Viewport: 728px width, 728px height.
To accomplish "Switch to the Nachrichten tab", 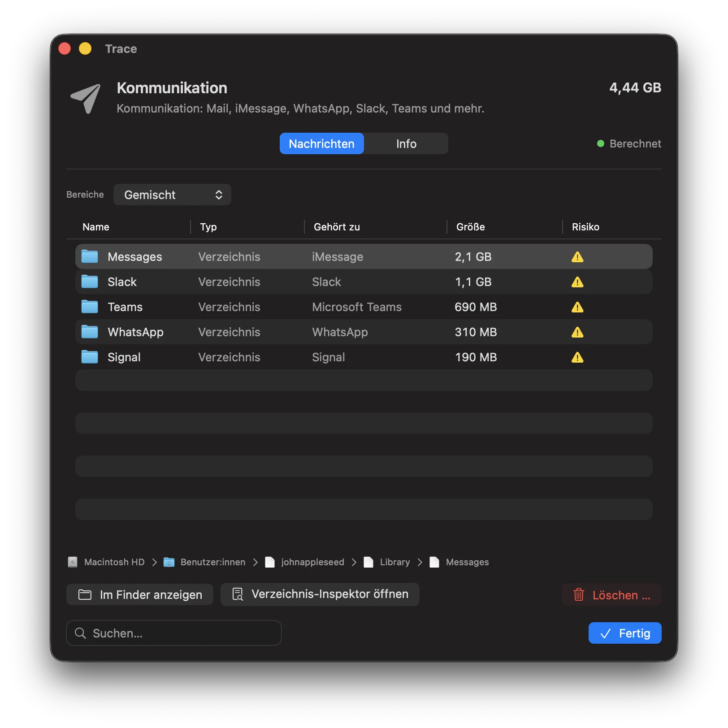I will click(x=322, y=143).
